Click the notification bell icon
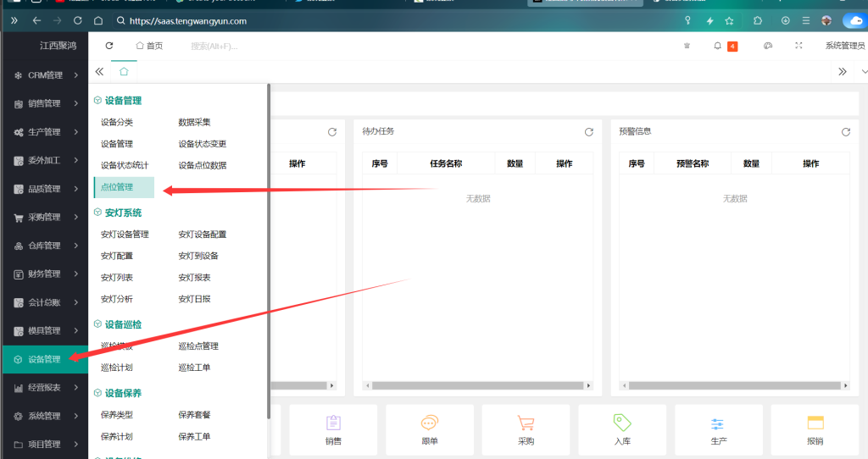868x459 pixels. [718, 46]
